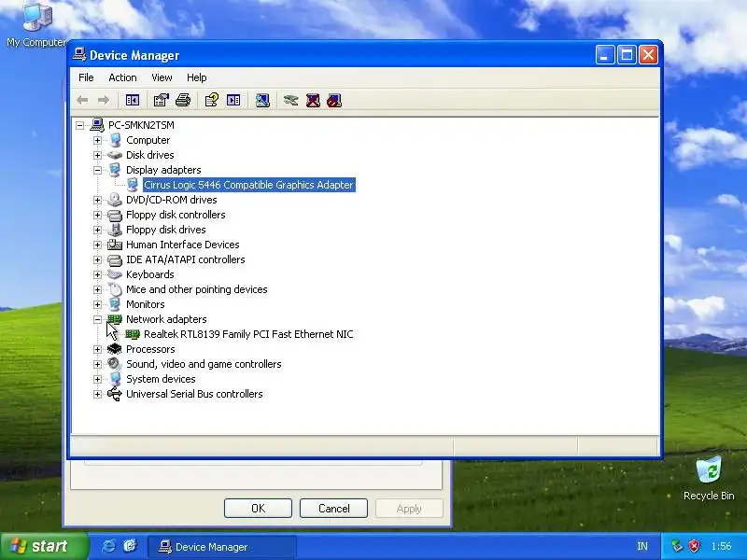Image resolution: width=747 pixels, height=560 pixels.
Task: Select the Display adapters label
Action: (163, 170)
